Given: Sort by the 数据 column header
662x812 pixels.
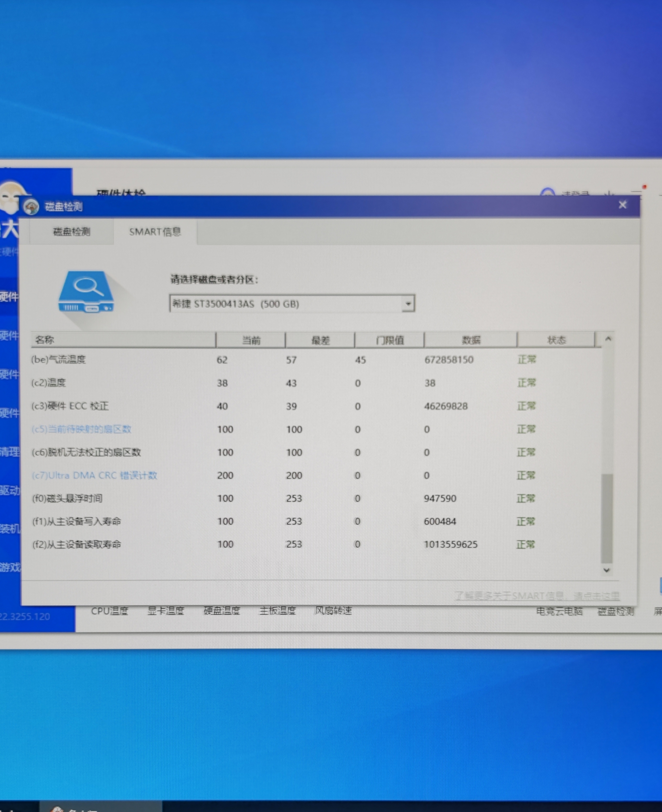Looking at the screenshot, I should tap(471, 340).
